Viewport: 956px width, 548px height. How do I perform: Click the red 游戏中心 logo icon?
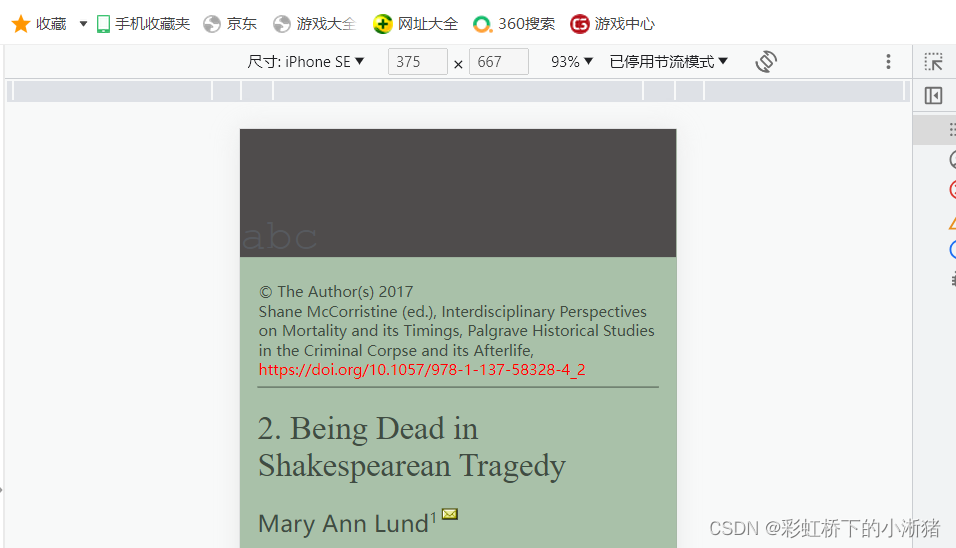pos(580,24)
